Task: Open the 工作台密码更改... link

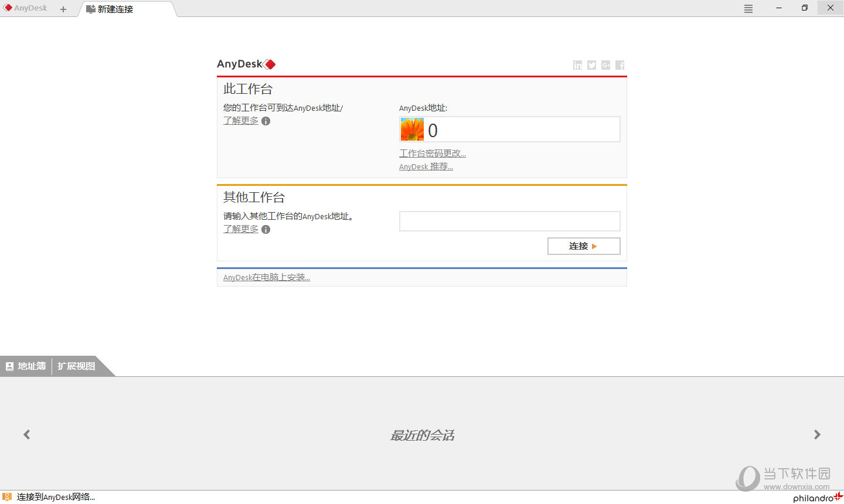Action: (x=433, y=154)
